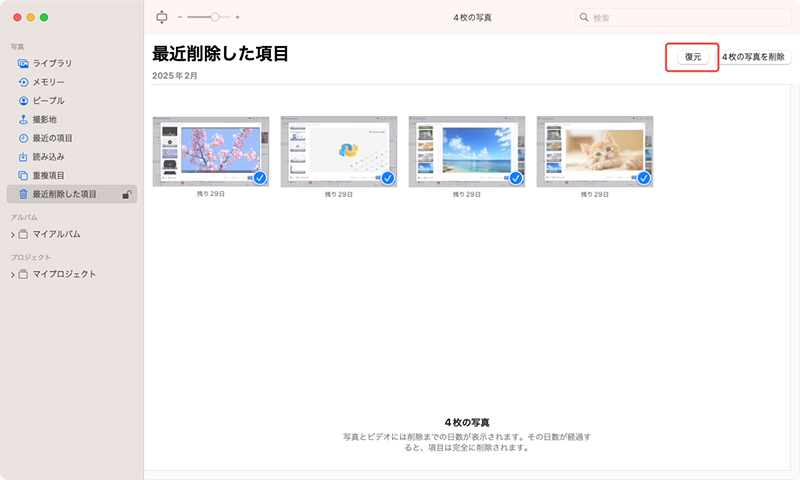Click the People icon in sidebar
The width and height of the screenshot is (800, 480).
(x=23, y=100)
